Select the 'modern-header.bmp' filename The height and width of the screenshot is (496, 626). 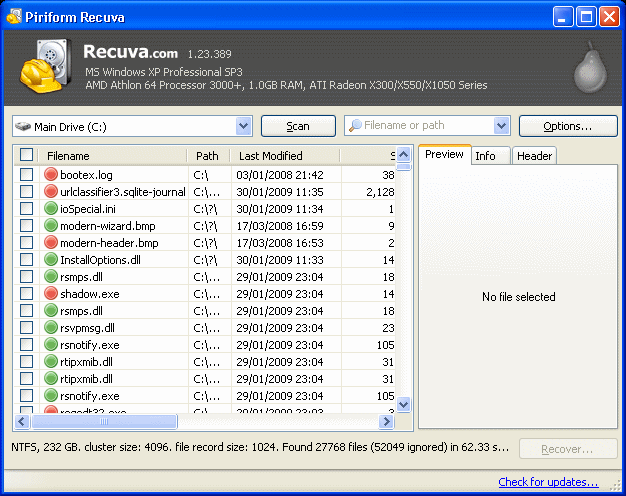click(109, 243)
